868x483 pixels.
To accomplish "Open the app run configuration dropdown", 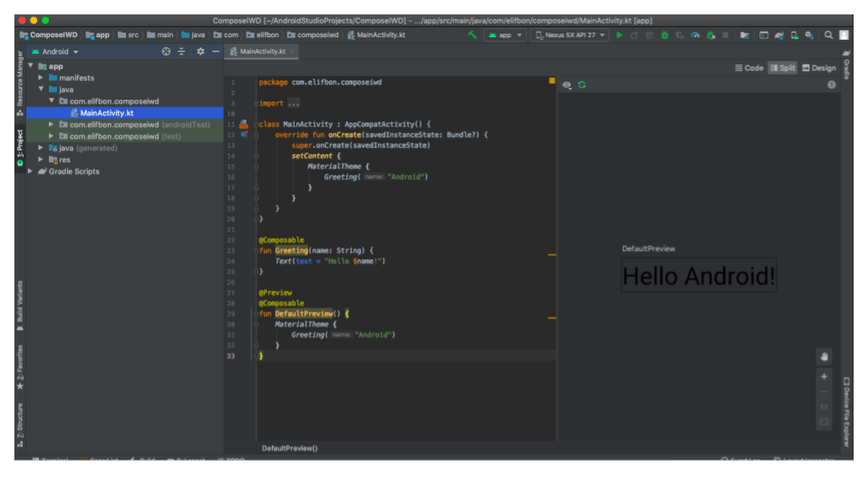I will click(x=504, y=35).
